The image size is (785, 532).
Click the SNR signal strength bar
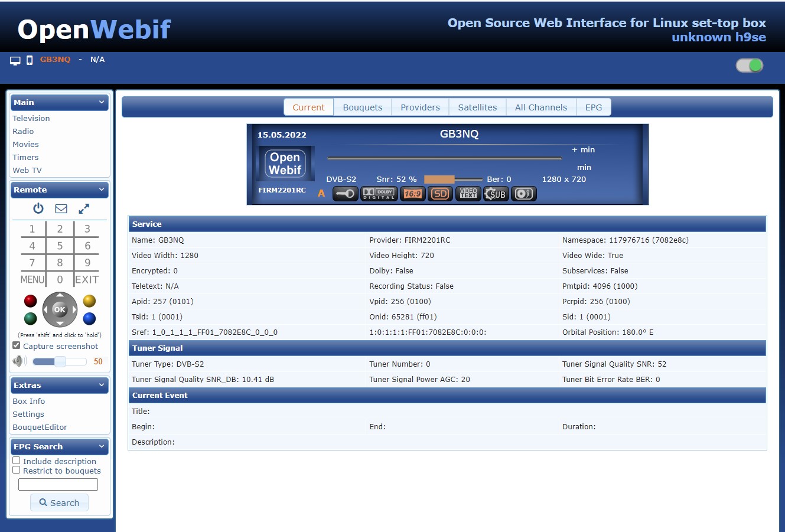coord(453,179)
